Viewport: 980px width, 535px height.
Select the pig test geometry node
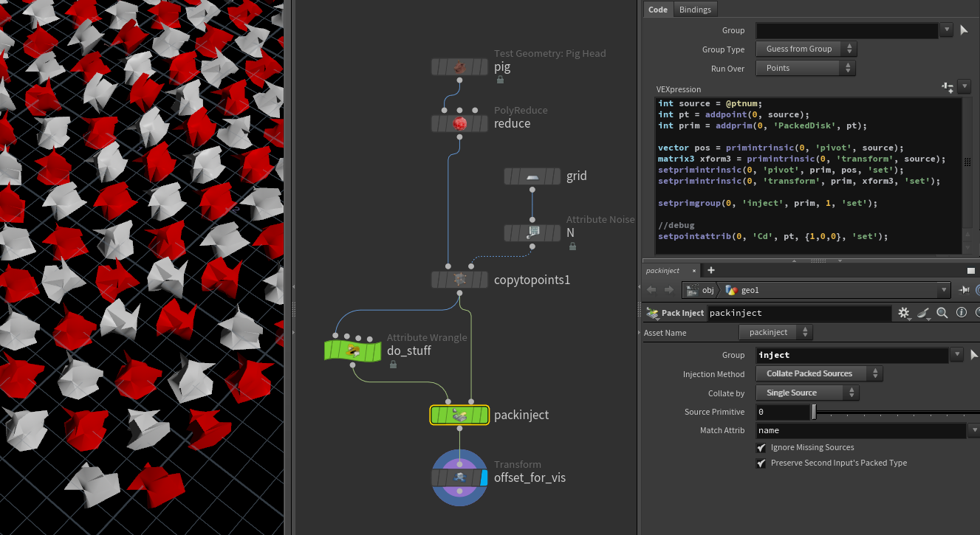[x=459, y=67]
